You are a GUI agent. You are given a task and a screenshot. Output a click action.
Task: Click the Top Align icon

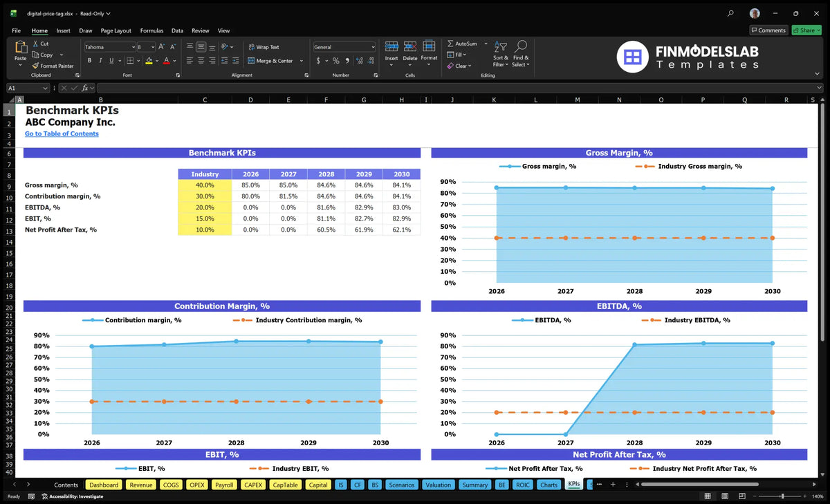(x=190, y=47)
